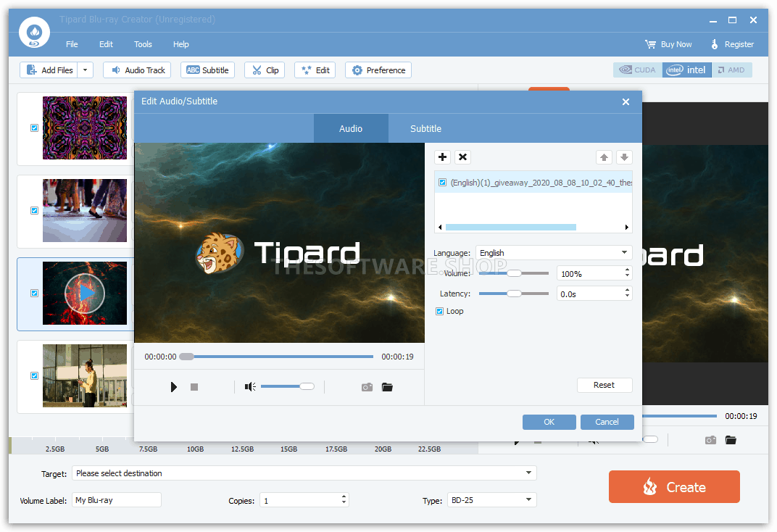This screenshot has width=777, height=532.
Task: Take a snapshot in the dialog preview
Action: click(367, 387)
